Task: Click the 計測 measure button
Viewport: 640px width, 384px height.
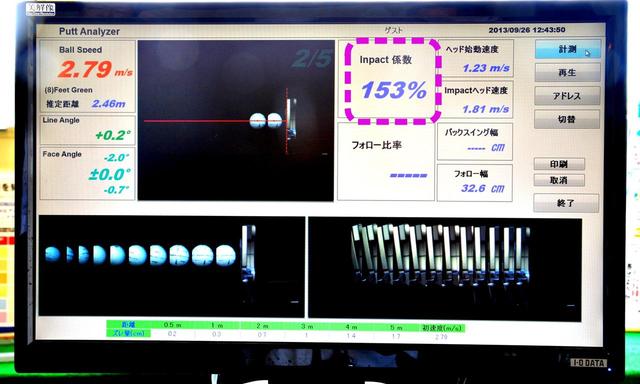Action: (x=568, y=49)
